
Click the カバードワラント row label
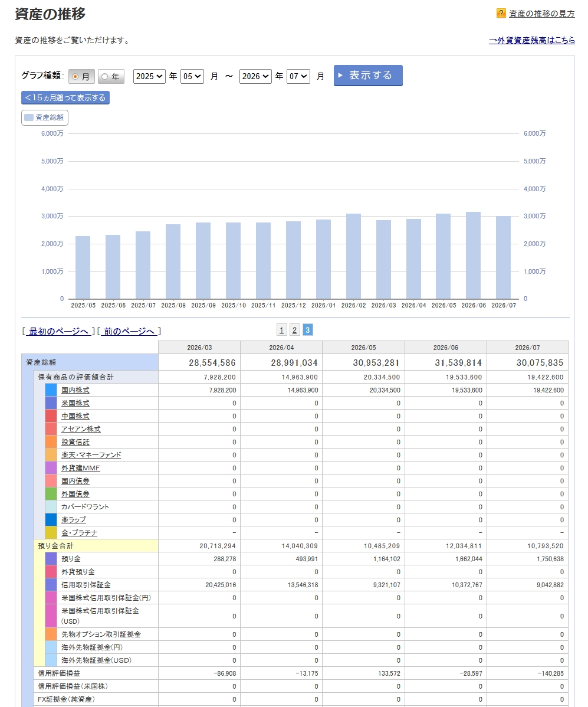click(x=85, y=507)
